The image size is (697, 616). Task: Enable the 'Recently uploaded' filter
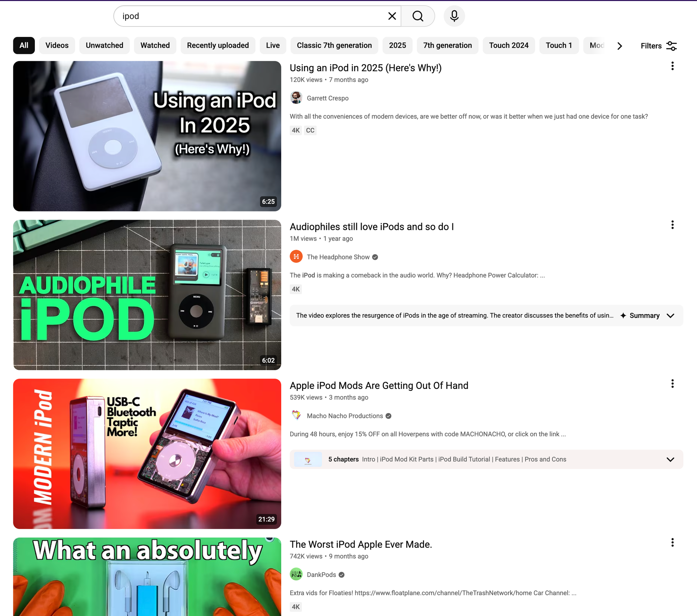point(217,45)
